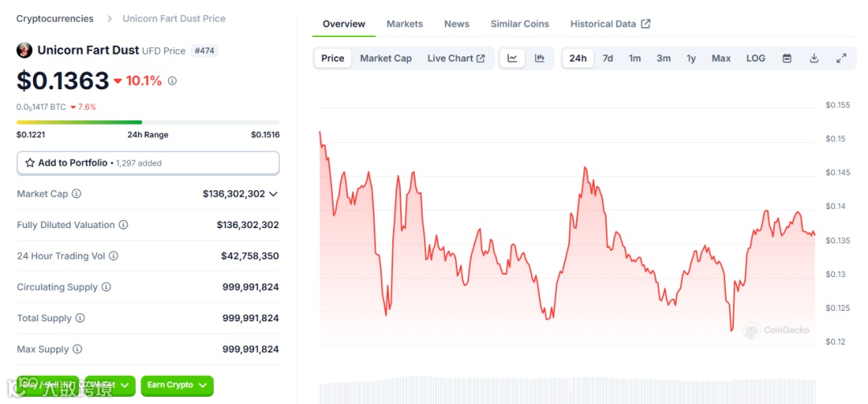Open the Historical Data tab
Viewport: 868px width, 404px height.
[610, 24]
